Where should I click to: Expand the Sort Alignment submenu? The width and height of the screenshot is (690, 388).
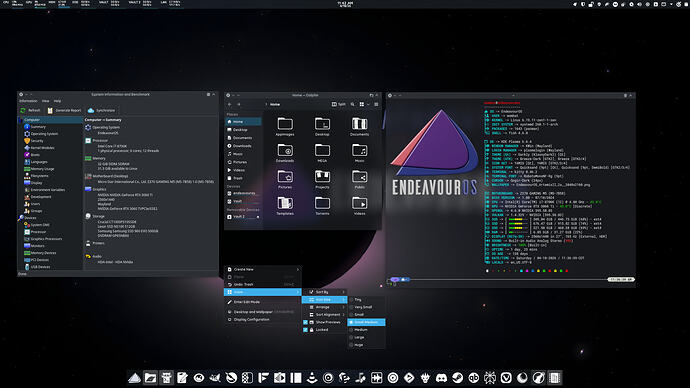click(324, 315)
